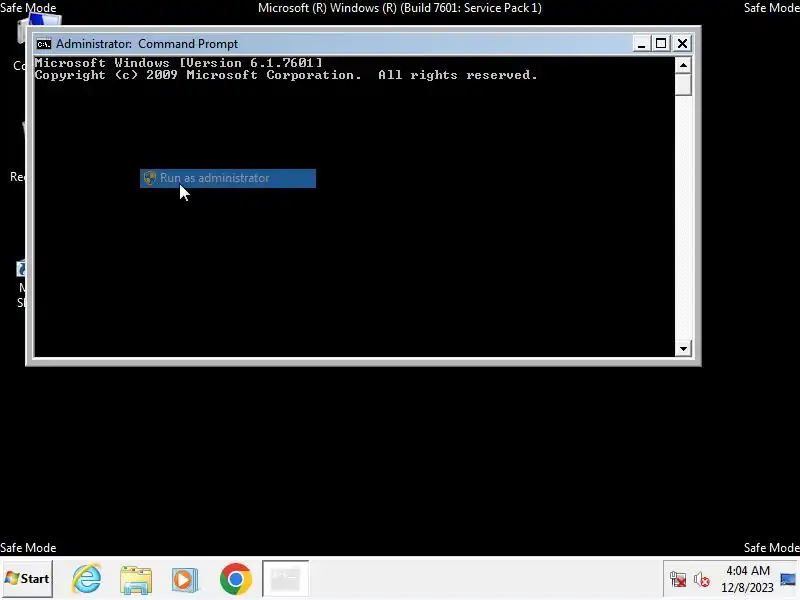
Task: Open the Start menu
Action: 27,579
